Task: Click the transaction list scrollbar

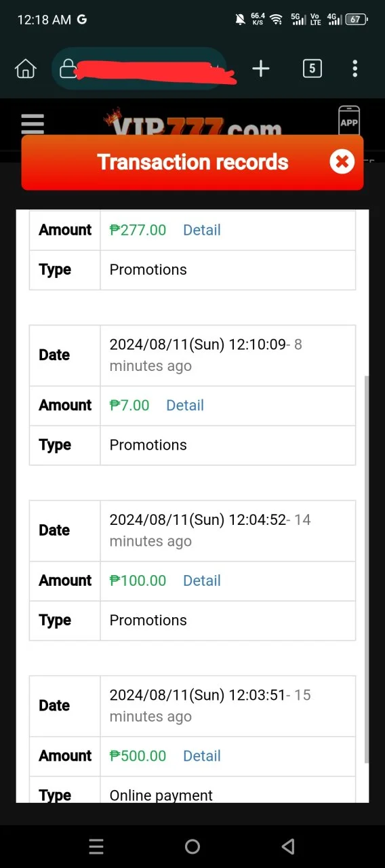Action: pyautogui.click(x=367, y=570)
